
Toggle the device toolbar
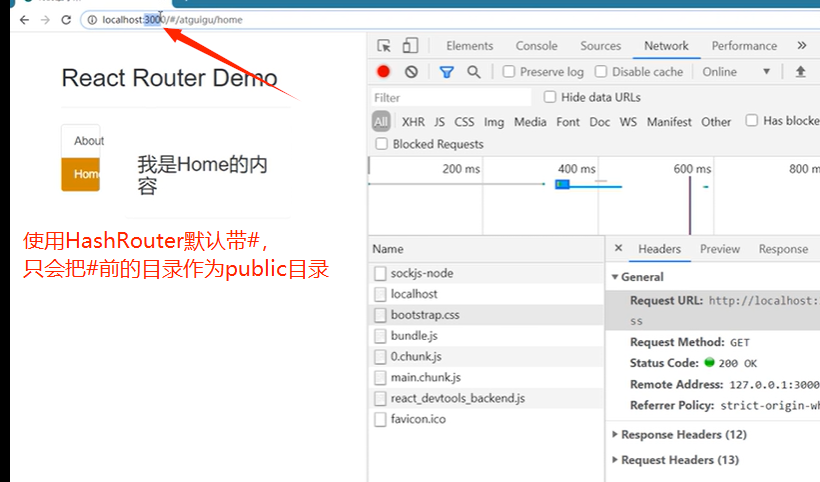tap(410, 45)
